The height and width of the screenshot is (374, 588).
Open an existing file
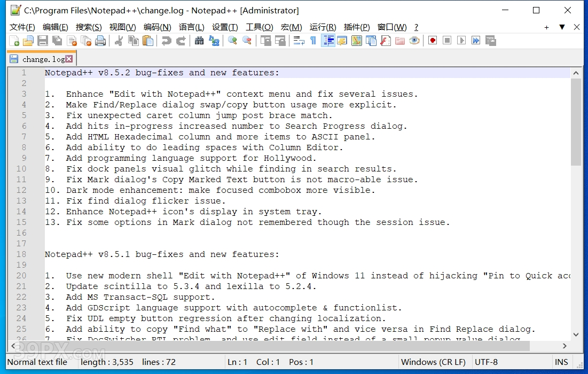[27, 41]
